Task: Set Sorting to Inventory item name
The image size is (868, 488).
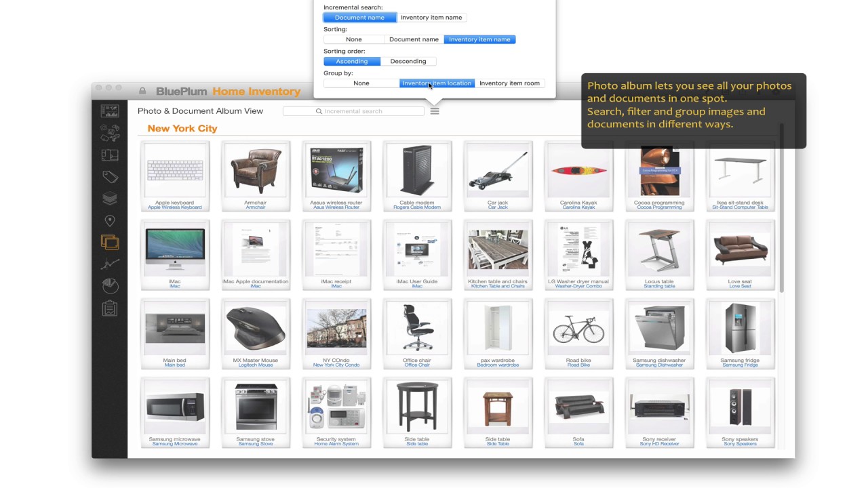Action: [479, 39]
